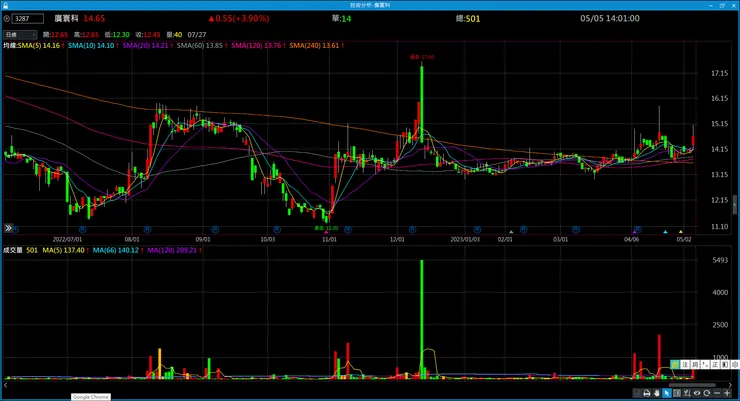Select the arrow pointer tool
This screenshot has width=740, height=401.
pyautogui.click(x=667, y=393)
